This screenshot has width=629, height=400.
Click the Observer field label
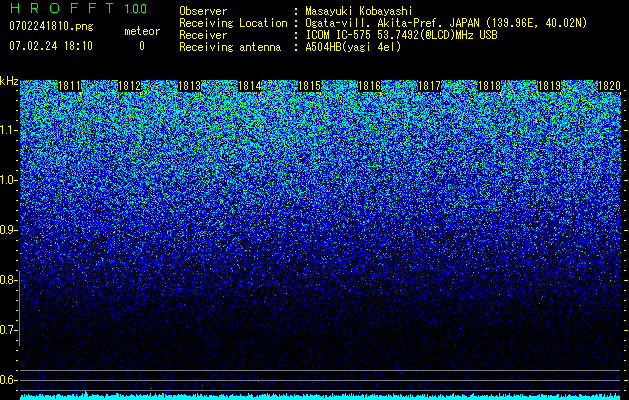point(203,11)
